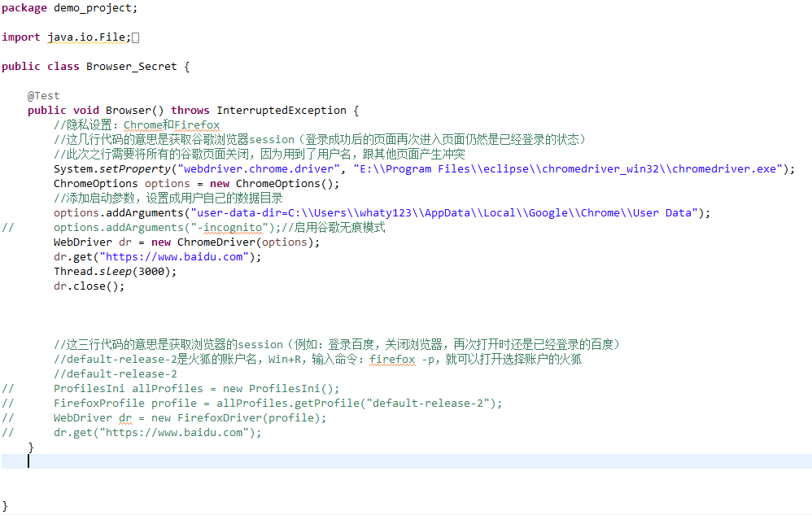The width and height of the screenshot is (812, 515).
Task: Click the 'package demo_project;' line
Action: 70,8
